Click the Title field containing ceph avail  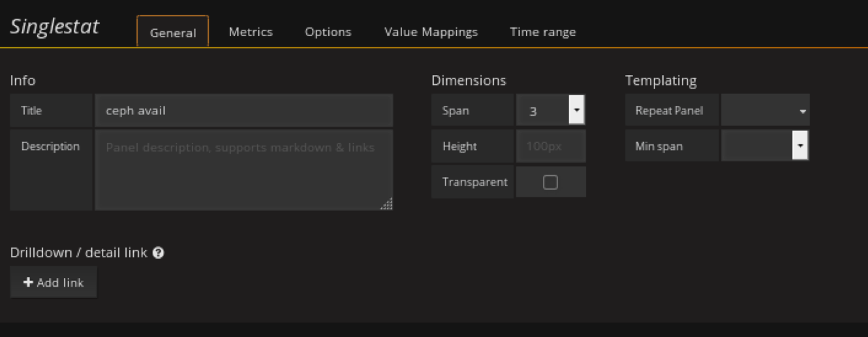tap(243, 110)
